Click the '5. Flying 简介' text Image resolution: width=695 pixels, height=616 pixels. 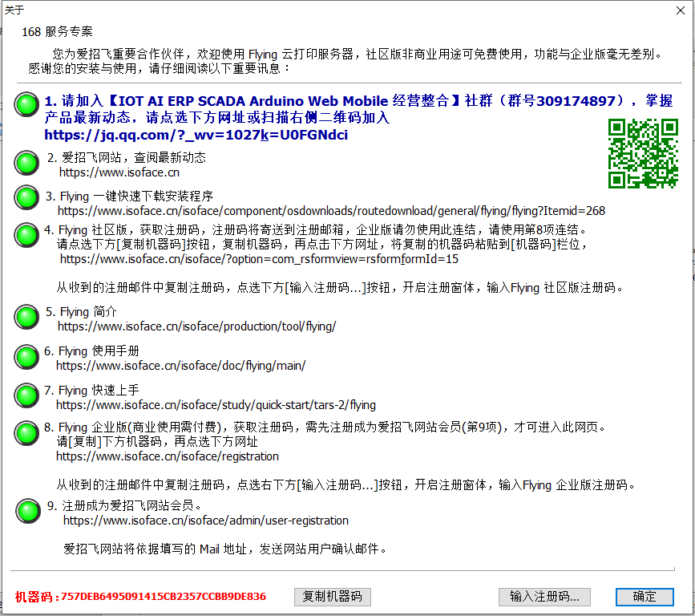point(81,312)
